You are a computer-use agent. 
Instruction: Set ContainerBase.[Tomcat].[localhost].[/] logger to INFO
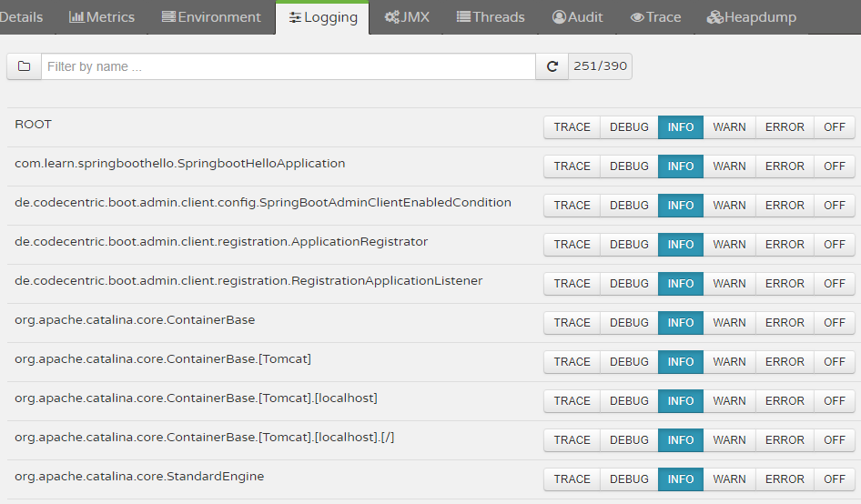[681, 440]
